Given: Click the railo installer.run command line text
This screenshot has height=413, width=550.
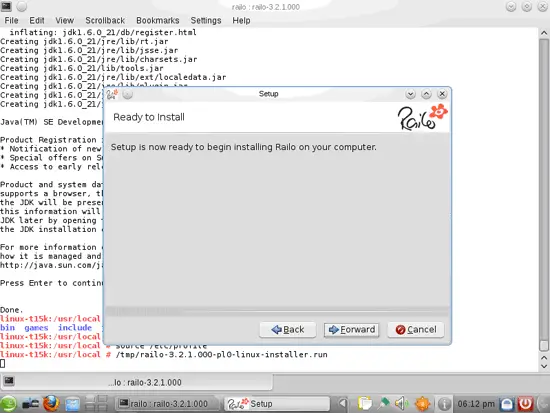Looking at the screenshot, I should click(221, 354).
